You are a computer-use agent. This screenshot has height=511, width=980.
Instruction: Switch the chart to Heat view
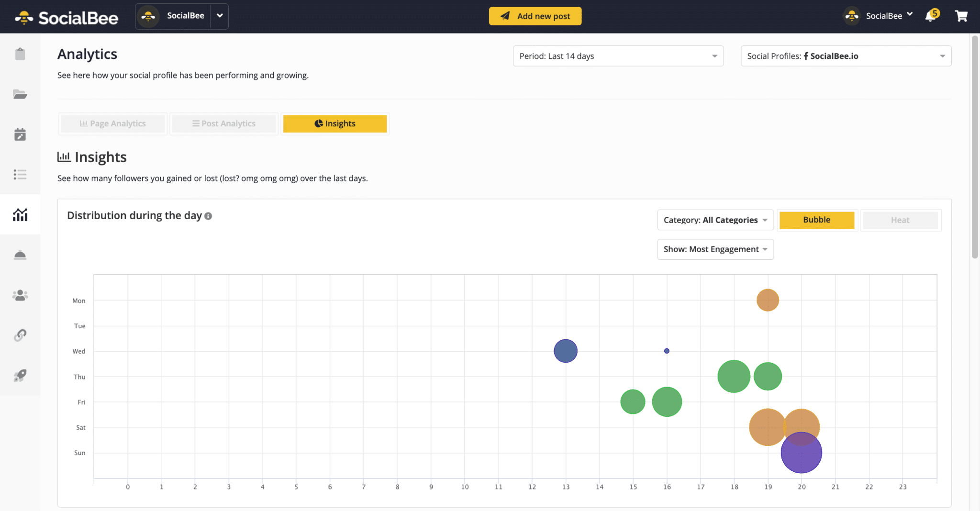(900, 220)
